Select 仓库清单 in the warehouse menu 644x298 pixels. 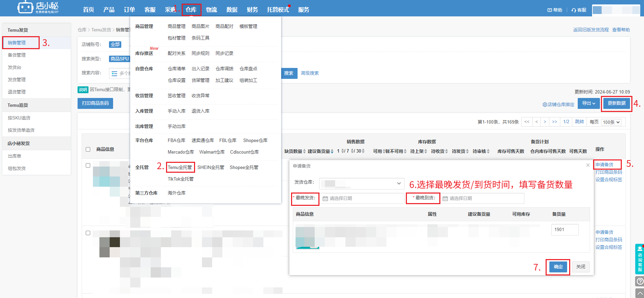177,69
